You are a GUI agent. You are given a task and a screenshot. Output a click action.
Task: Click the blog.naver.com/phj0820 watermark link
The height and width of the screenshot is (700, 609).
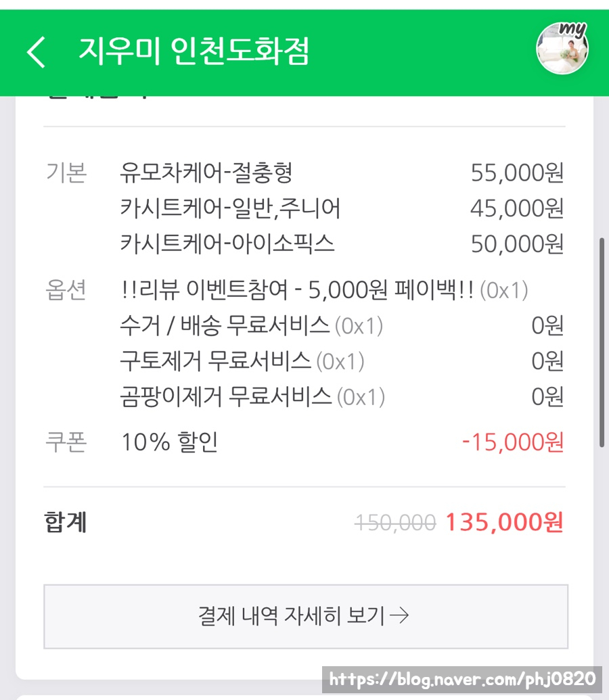coord(463,678)
